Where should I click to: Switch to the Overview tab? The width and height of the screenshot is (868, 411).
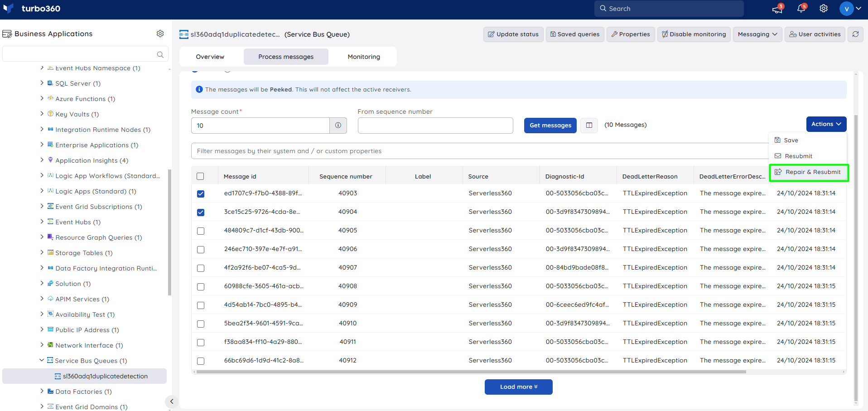[x=210, y=57]
